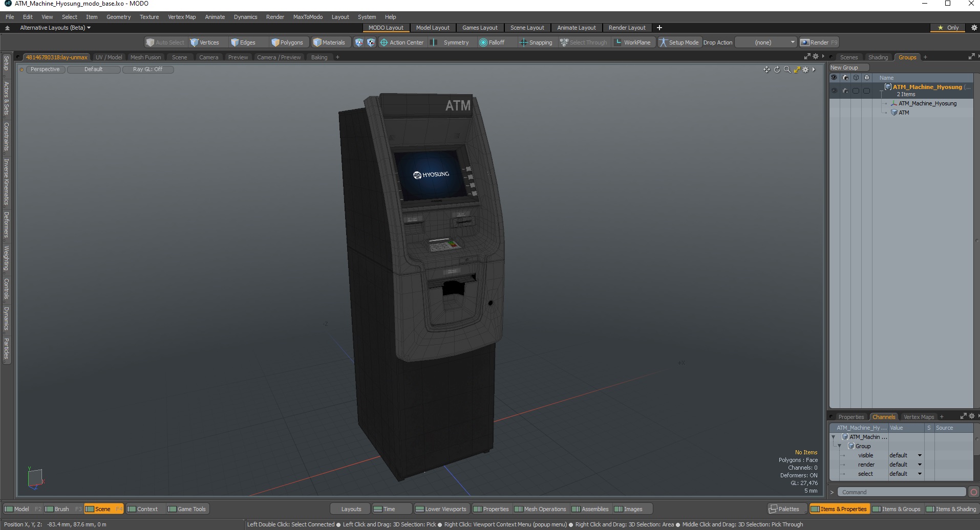Toggle Setup Mode
Viewport: 980px width, 530px height.
tap(679, 42)
